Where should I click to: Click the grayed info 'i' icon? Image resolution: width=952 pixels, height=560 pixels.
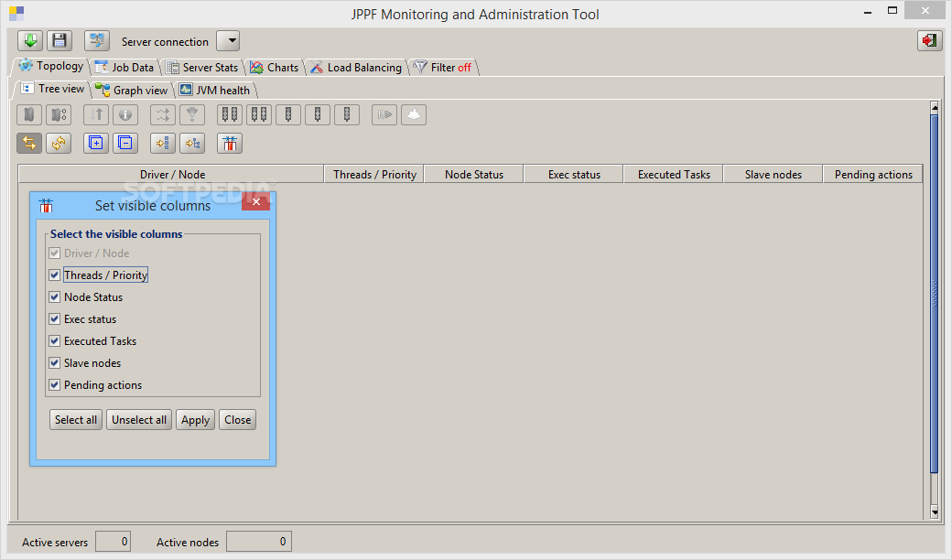(x=125, y=114)
